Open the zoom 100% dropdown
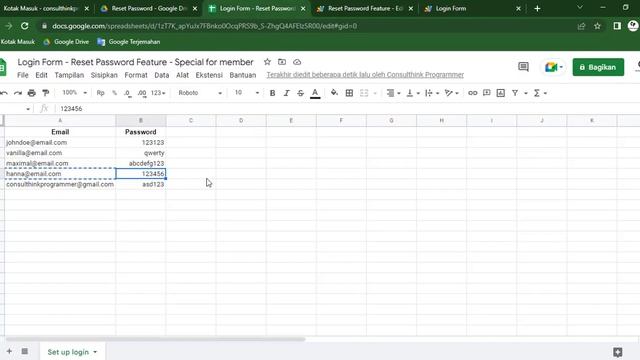 (74, 93)
